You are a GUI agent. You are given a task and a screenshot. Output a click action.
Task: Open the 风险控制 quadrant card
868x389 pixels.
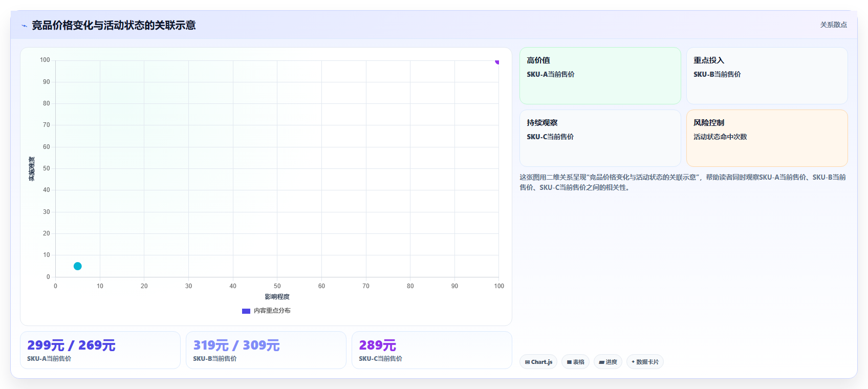click(767, 138)
